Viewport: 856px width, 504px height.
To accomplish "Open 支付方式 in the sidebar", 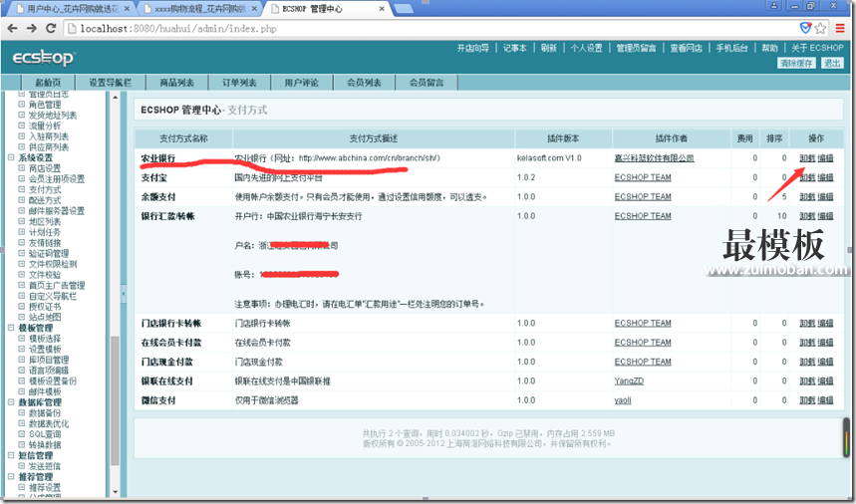I will (x=45, y=190).
